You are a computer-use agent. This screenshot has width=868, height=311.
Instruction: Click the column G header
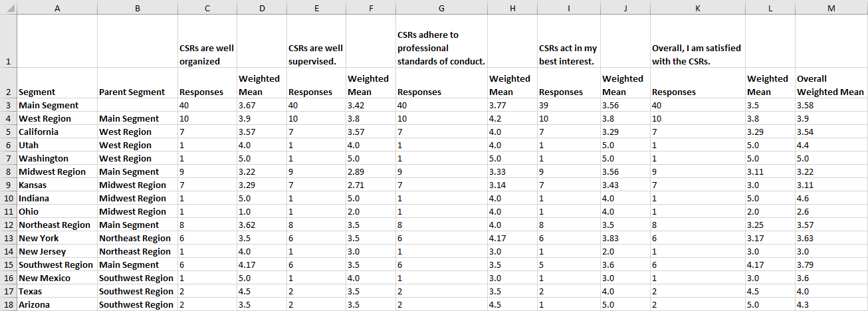pos(441,7)
